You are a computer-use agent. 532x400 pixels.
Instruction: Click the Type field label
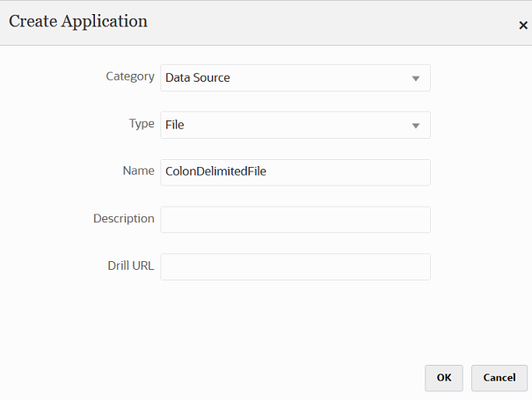142,124
